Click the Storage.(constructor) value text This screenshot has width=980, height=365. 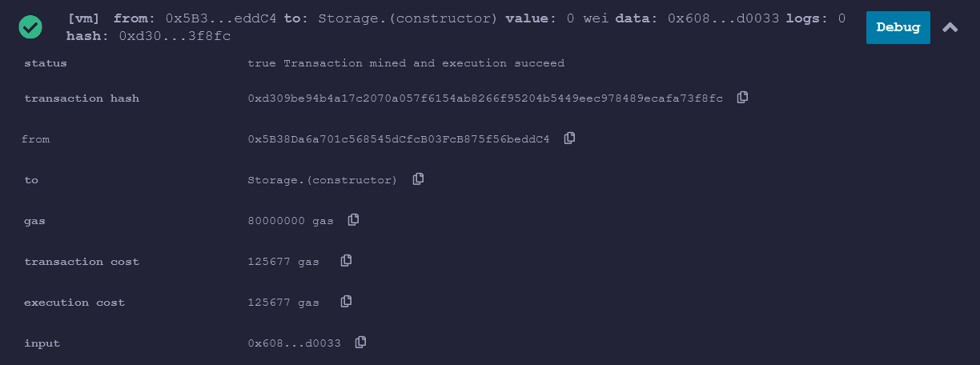pos(323,180)
